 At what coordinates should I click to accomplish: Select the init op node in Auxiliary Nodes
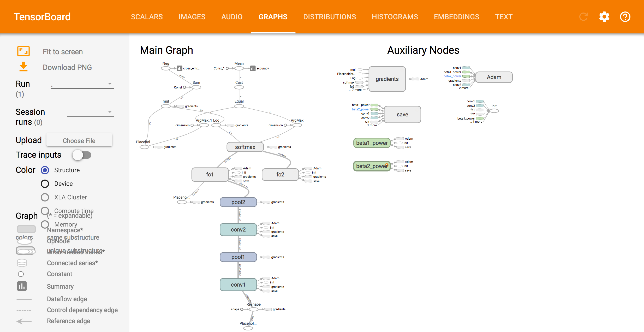point(494,111)
